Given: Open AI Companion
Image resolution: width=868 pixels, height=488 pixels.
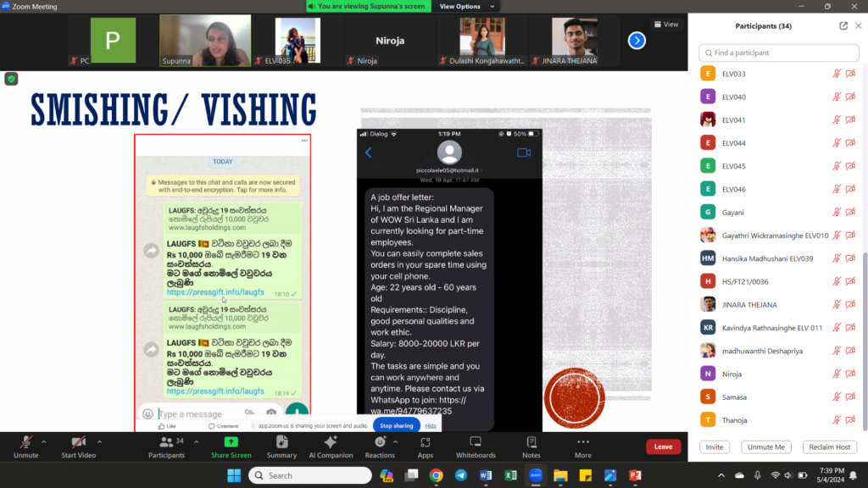Looking at the screenshot, I should (x=331, y=446).
